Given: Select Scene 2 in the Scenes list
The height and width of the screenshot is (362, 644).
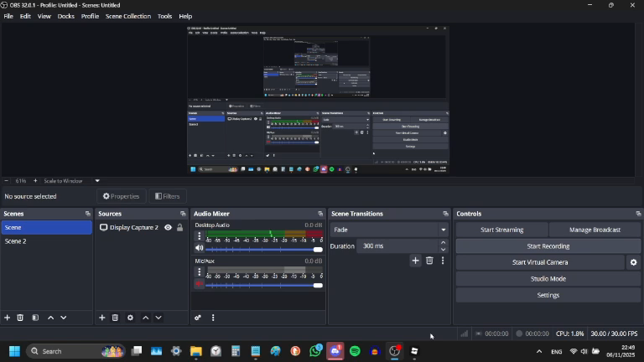Looking at the screenshot, I should (x=46, y=241).
